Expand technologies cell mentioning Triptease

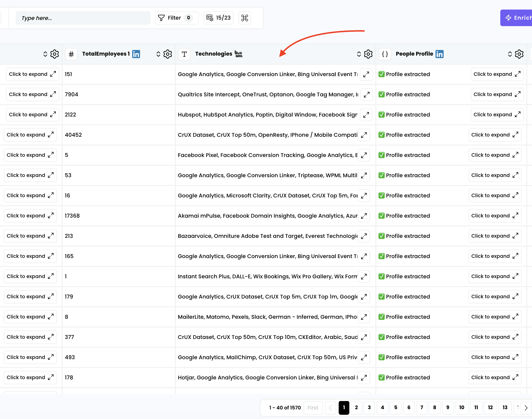364,175
